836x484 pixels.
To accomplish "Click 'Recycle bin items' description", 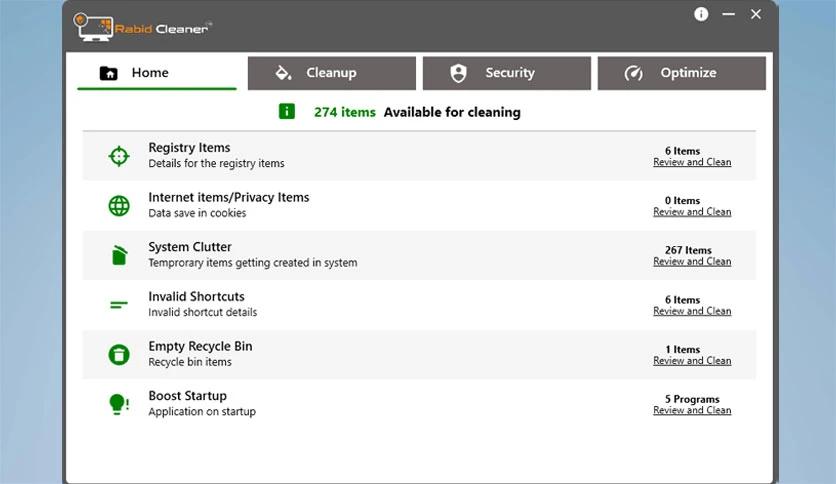I will pos(190,362).
